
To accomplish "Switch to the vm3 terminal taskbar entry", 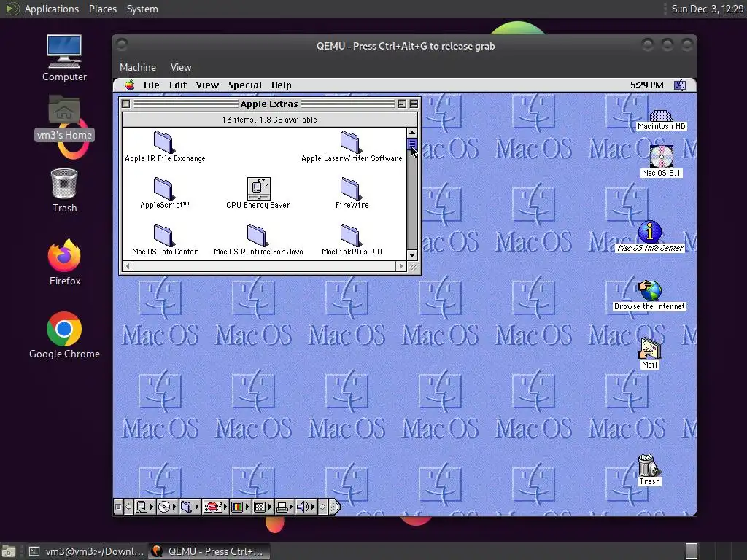I will (x=86, y=551).
